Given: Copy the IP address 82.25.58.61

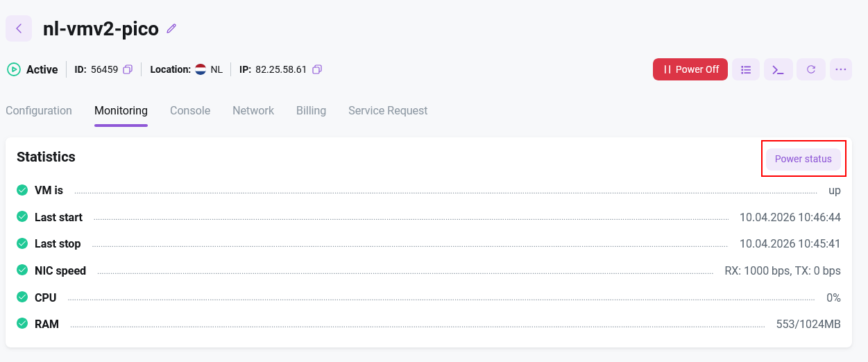Looking at the screenshot, I should point(317,69).
